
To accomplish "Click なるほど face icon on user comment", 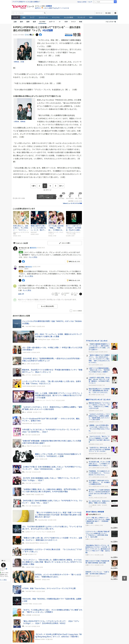I will pos(63,294).
